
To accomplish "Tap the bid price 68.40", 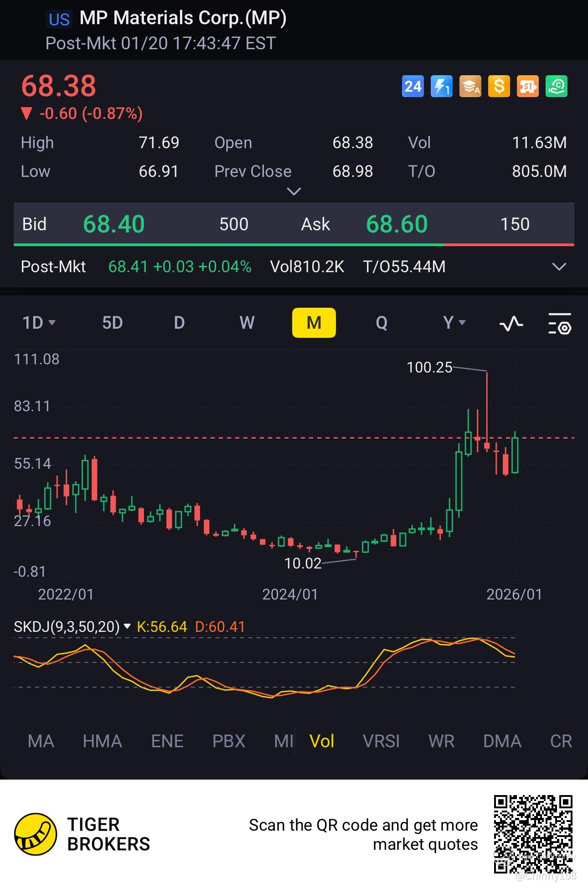I will [114, 224].
